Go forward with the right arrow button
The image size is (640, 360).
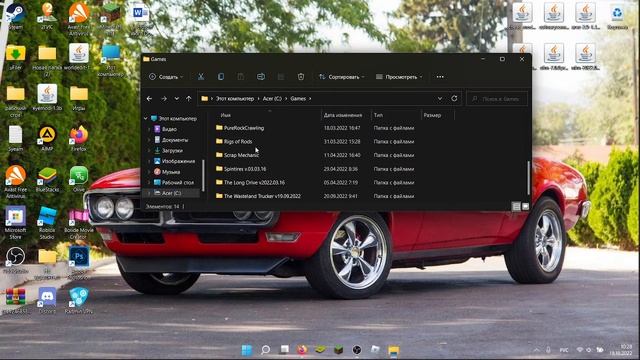(x=164, y=99)
